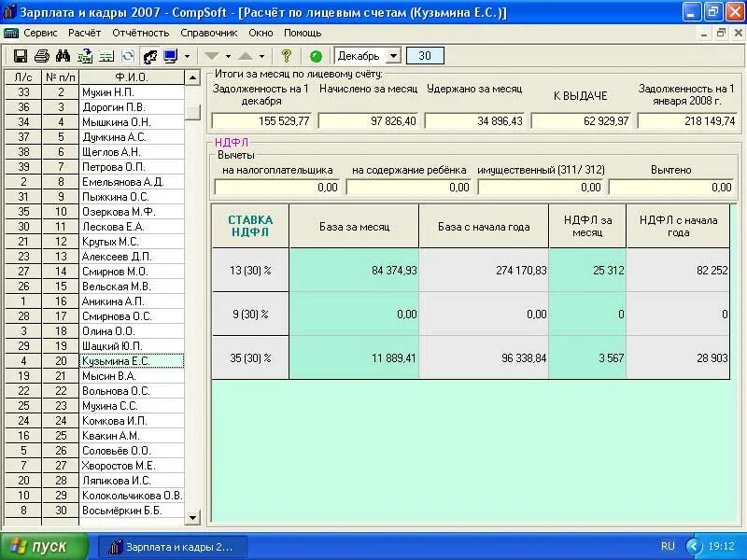Click the green round indicator button
Image resolution: width=747 pixels, height=560 pixels.
316,57
